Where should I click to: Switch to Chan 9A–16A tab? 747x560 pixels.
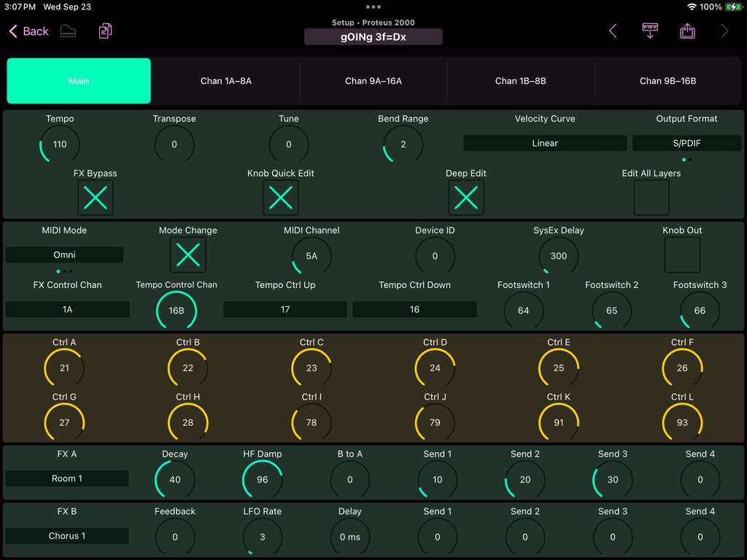click(373, 81)
